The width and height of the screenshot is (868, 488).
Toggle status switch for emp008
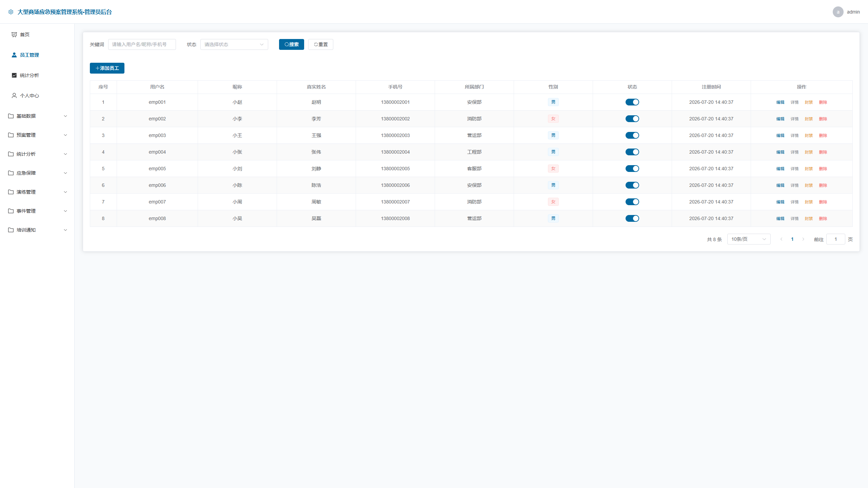point(632,218)
